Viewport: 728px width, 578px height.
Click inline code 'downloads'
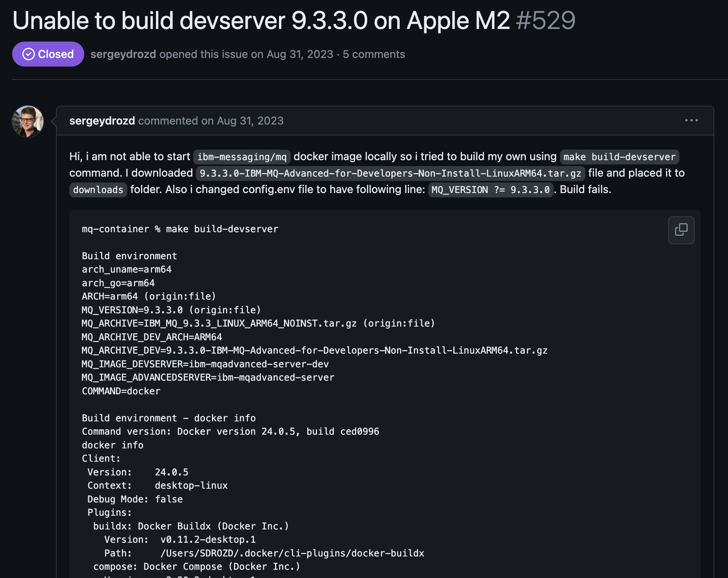click(98, 190)
